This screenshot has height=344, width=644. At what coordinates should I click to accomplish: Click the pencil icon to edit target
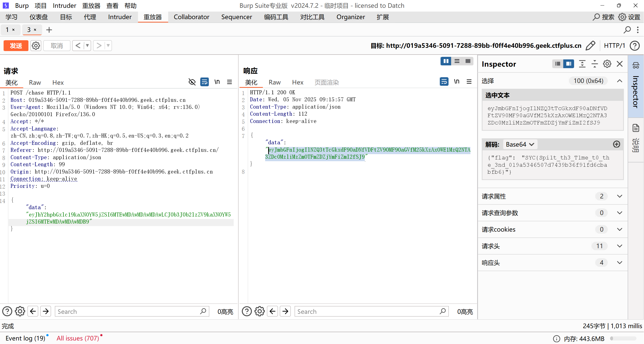(x=590, y=46)
